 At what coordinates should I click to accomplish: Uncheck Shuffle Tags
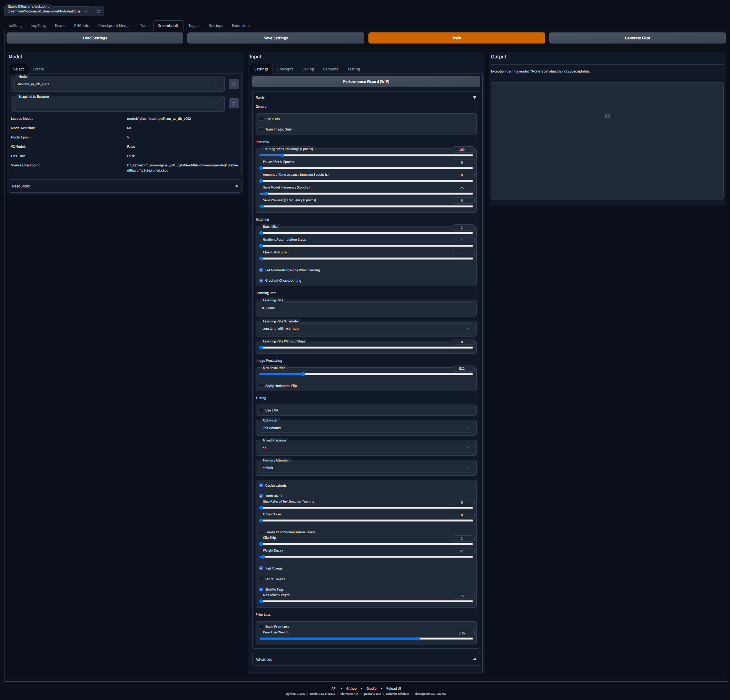261,590
